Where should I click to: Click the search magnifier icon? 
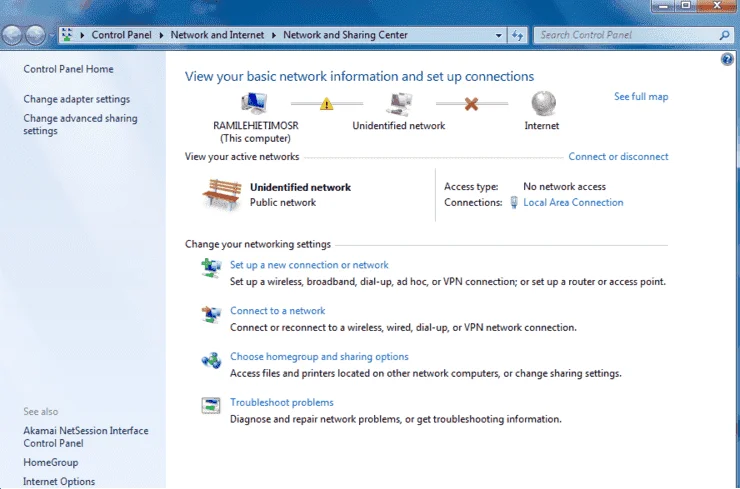(x=724, y=35)
